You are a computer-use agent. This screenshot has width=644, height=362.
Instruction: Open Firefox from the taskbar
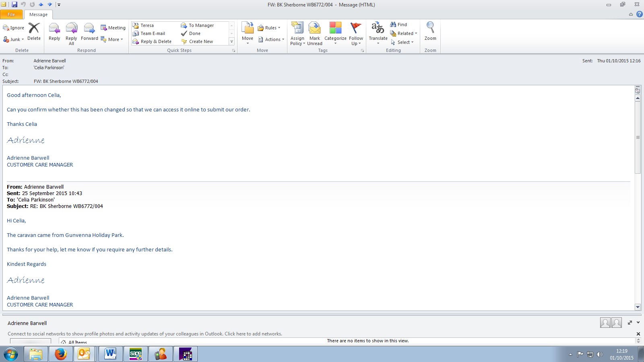61,354
